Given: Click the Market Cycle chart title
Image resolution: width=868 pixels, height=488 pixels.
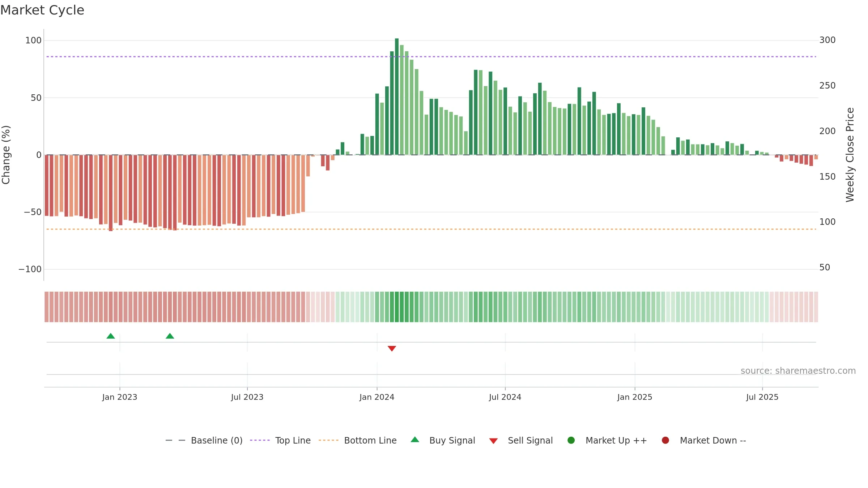Looking at the screenshot, I should click(x=42, y=10).
